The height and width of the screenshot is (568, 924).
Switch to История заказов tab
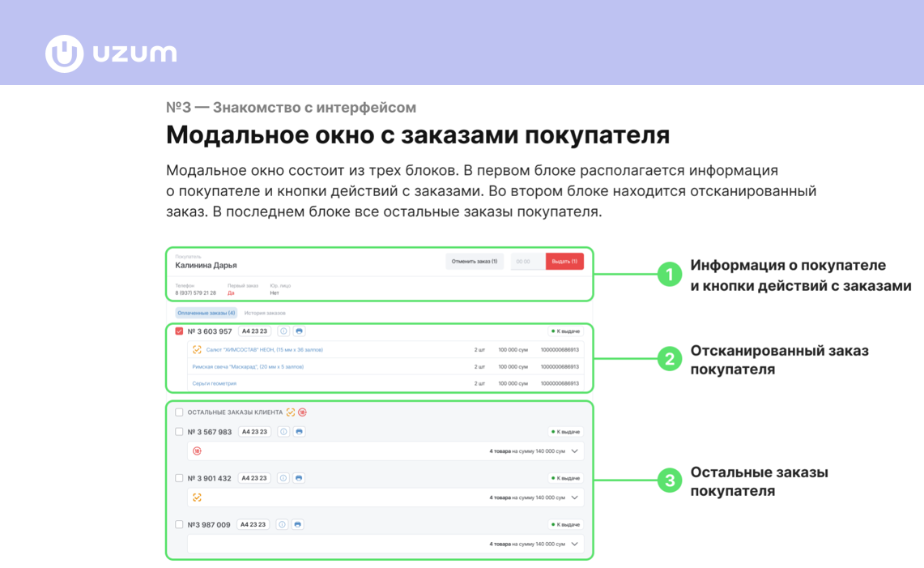265,314
